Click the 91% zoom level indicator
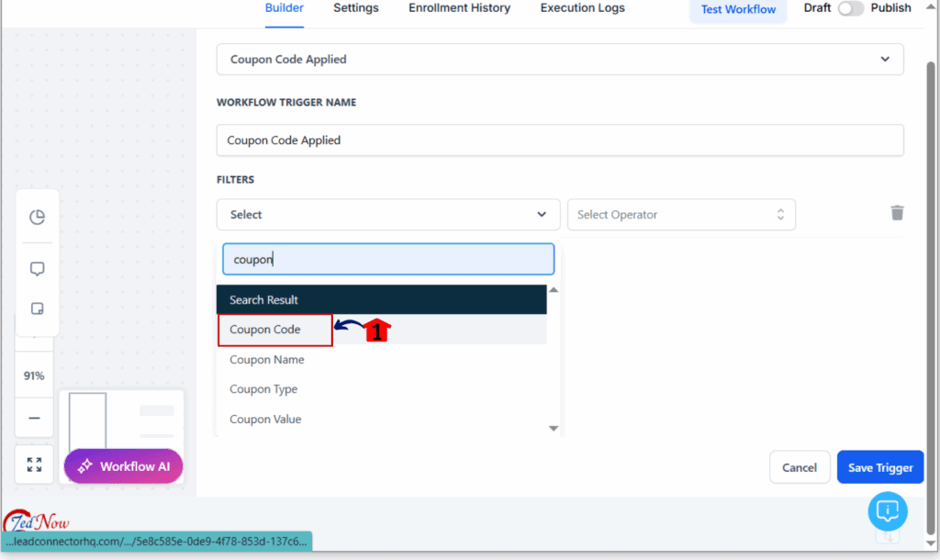The width and height of the screenshot is (940, 560). (x=34, y=375)
